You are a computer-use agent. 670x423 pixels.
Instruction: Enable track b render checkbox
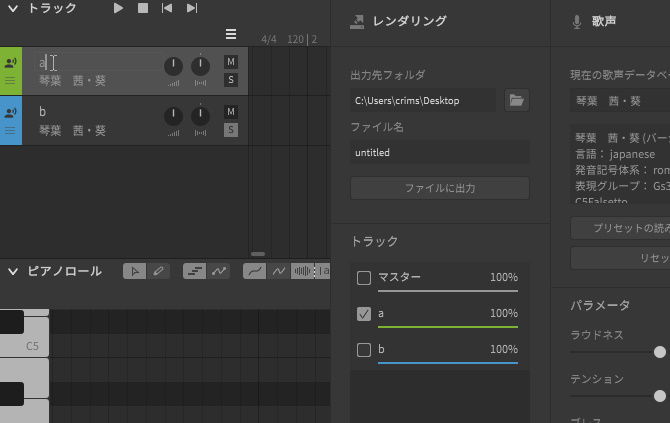click(364, 350)
